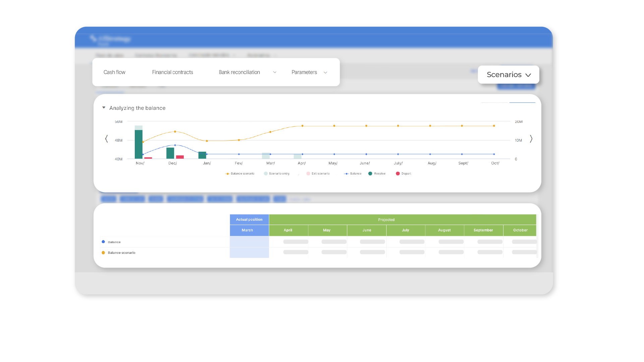The height and width of the screenshot is (362, 644).
Task: Click the previous chart period arrow
Action: (106, 139)
